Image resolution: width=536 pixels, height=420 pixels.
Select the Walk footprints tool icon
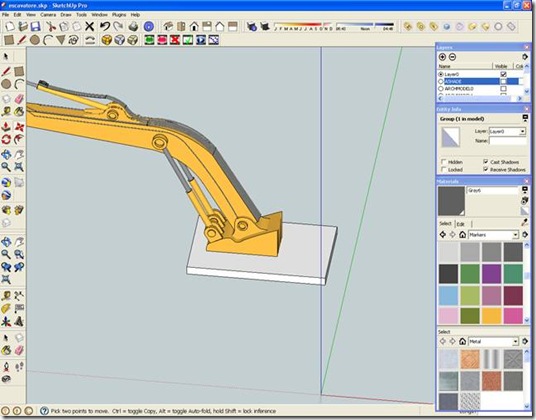(19, 367)
